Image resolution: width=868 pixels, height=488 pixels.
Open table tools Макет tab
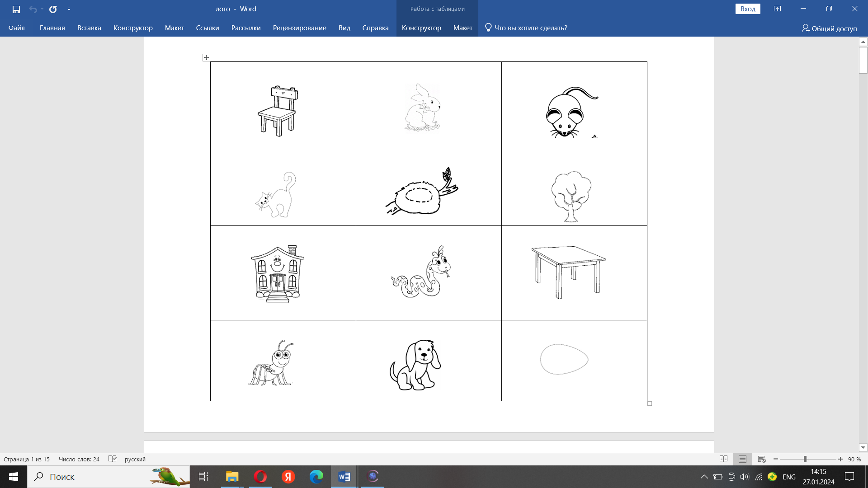click(463, 28)
